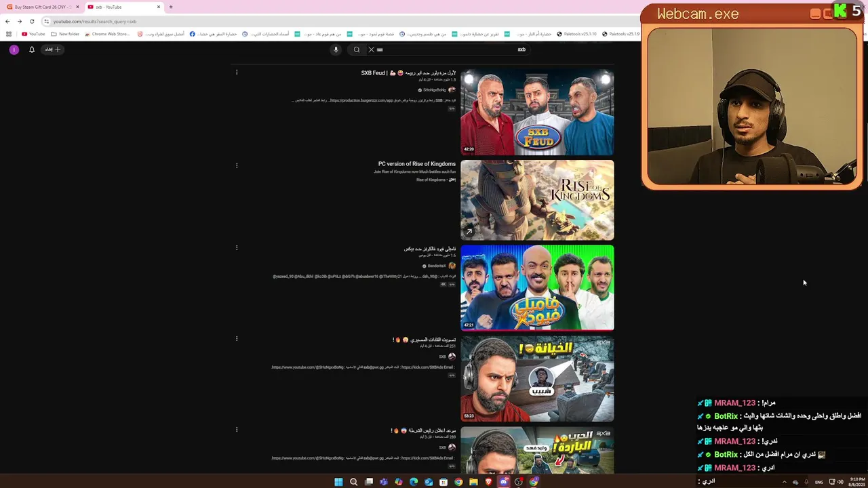868x488 pixels.
Task: Open Paletools v25.1.10 bookmark
Action: [x=576, y=34]
